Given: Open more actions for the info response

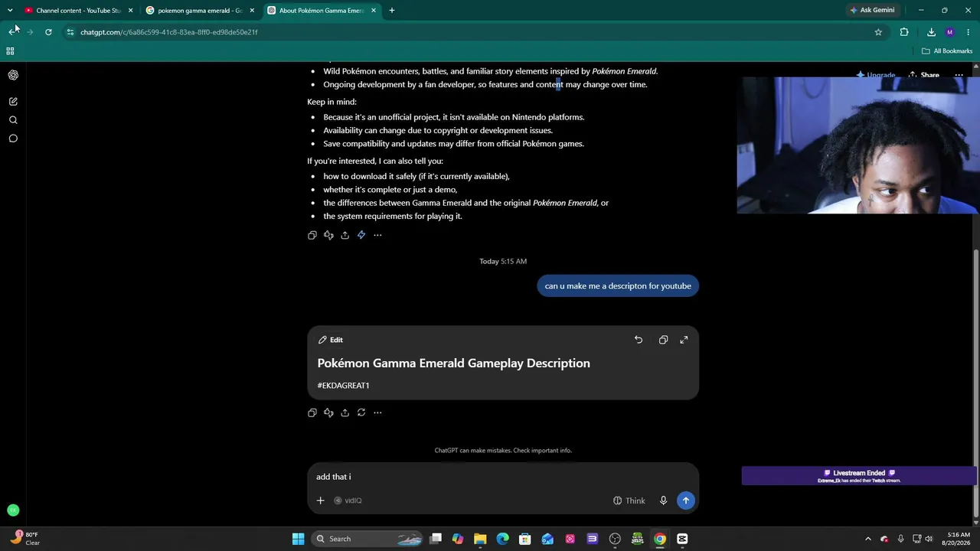Looking at the screenshot, I should (x=377, y=235).
